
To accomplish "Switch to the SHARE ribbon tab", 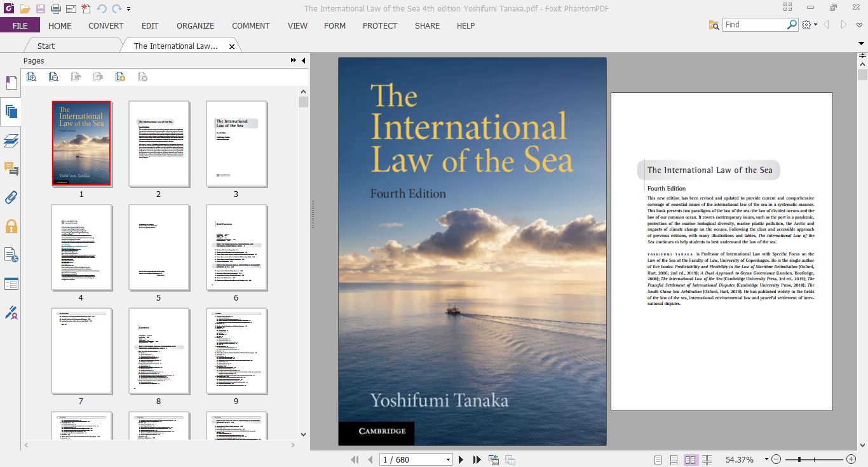I will pos(427,25).
